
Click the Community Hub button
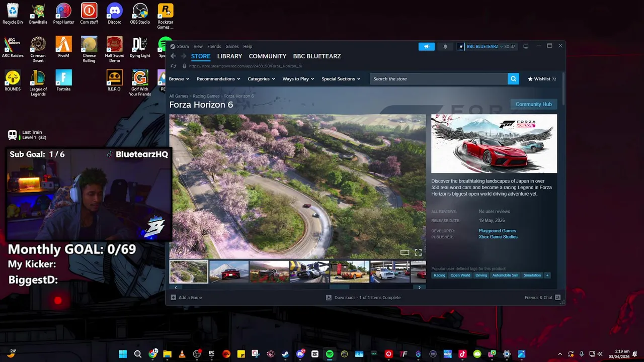[533, 104]
